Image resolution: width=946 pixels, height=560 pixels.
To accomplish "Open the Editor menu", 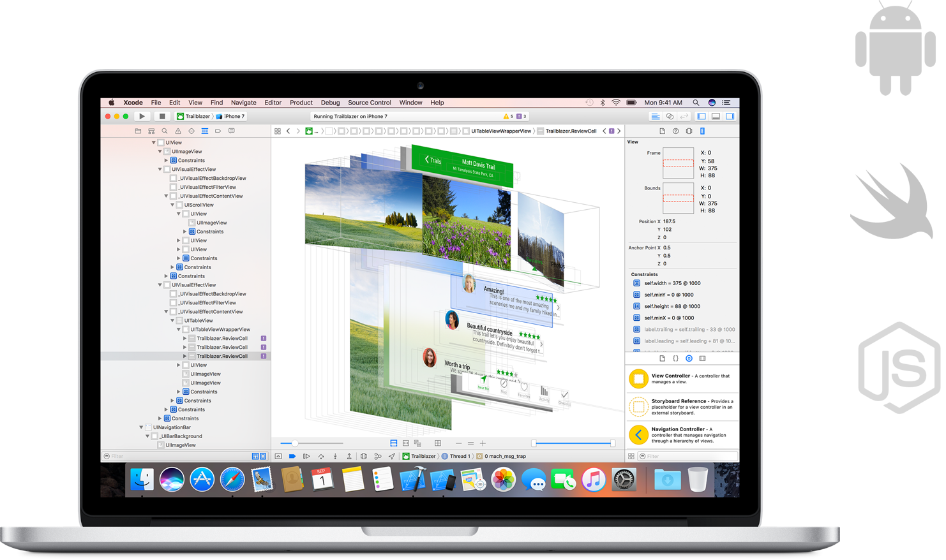I will pos(273,103).
